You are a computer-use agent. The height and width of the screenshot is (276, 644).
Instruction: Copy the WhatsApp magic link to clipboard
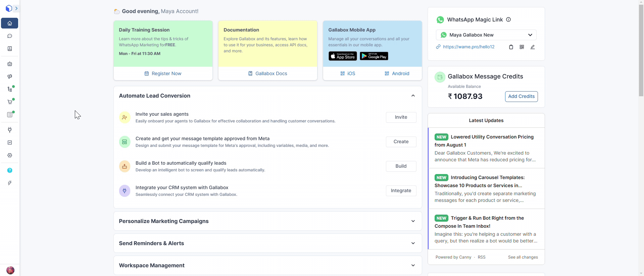(x=511, y=47)
